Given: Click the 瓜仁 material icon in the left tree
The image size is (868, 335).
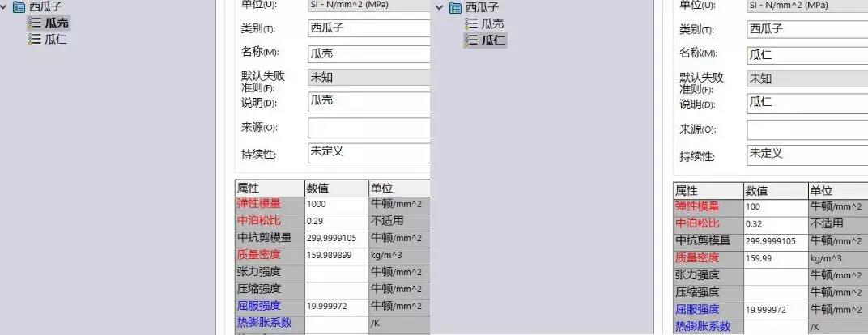Looking at the screenshot, I should click(34, 39).
